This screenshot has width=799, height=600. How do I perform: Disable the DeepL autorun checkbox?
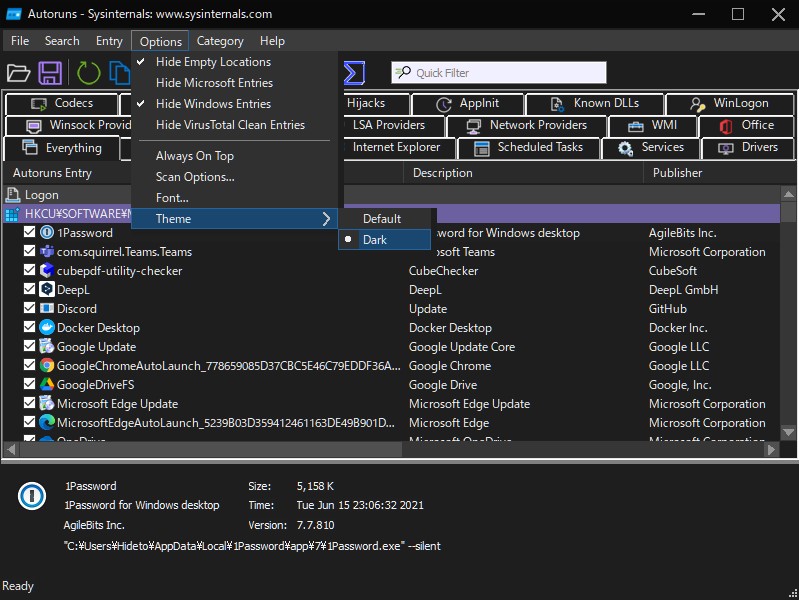(30, 289)
